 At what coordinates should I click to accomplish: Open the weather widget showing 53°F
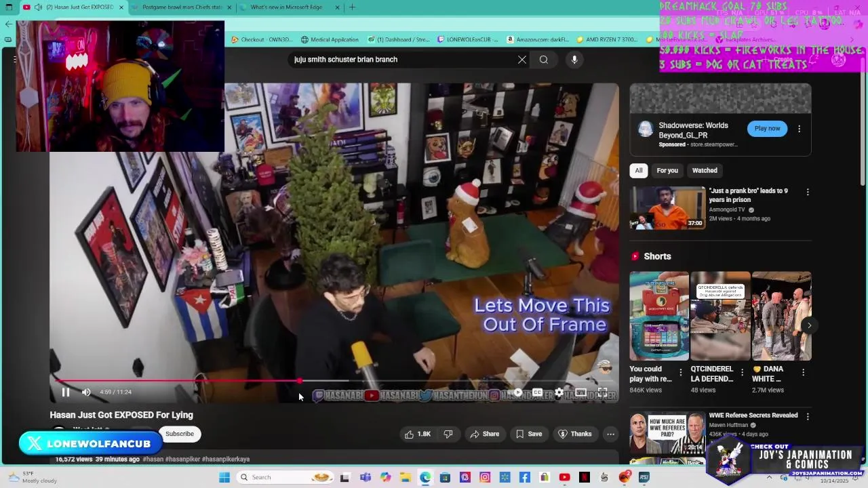point(33,477)
